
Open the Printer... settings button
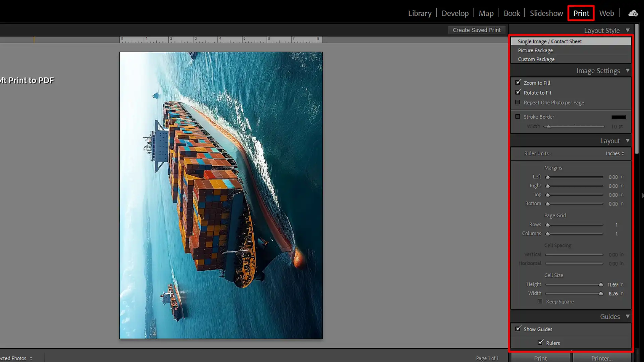(x=602, y=358)
